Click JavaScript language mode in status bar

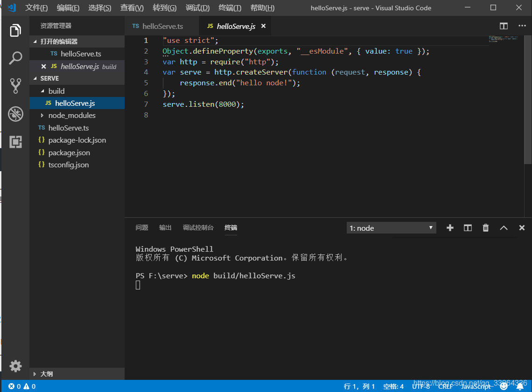[x=476, y=386]
